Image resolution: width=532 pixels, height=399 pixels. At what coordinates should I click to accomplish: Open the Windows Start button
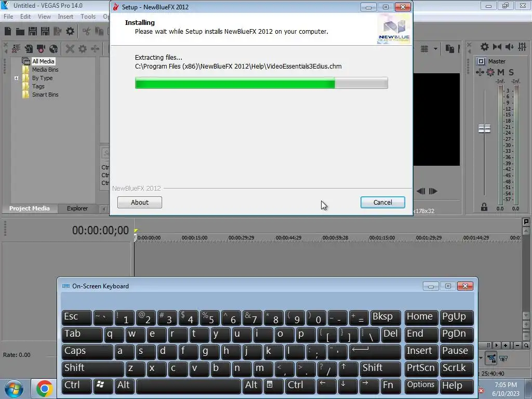(x=14, y=389)
